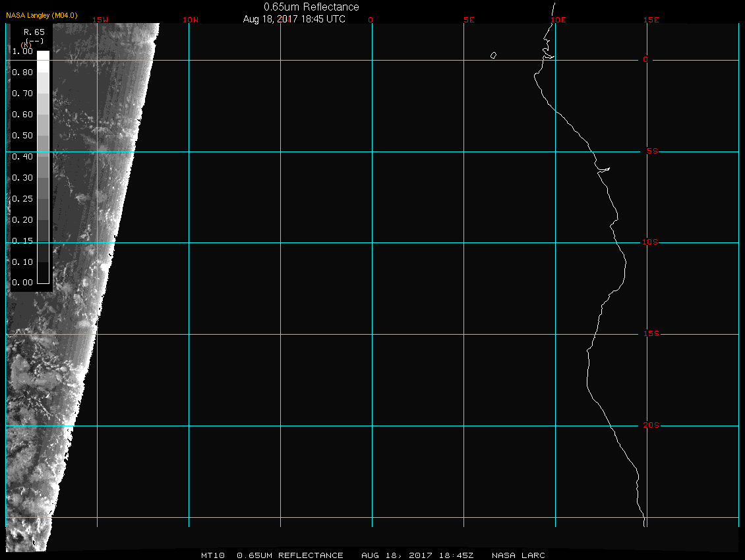The height and width of the screenshot is (560, 745).
Task: Click the 10E longitude label
Action: click(x=558, y=20)
